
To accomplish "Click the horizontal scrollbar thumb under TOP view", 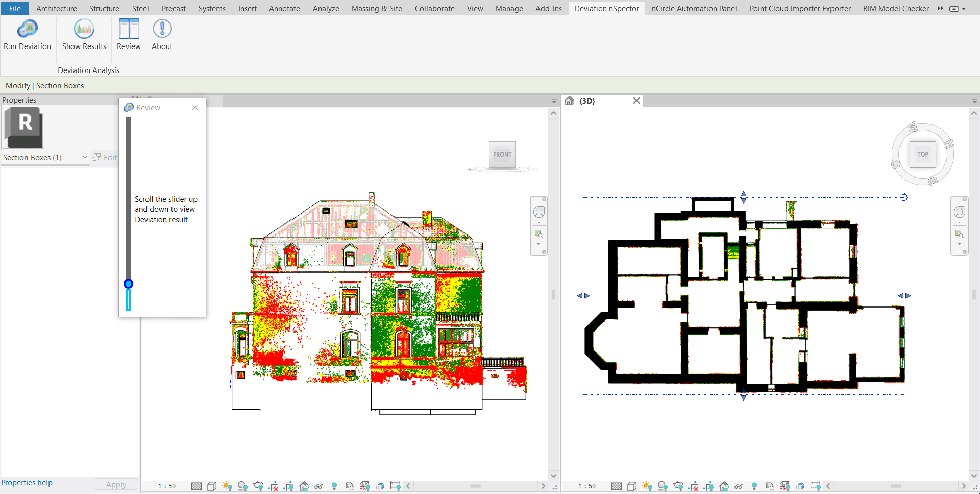I will (895, 486).
